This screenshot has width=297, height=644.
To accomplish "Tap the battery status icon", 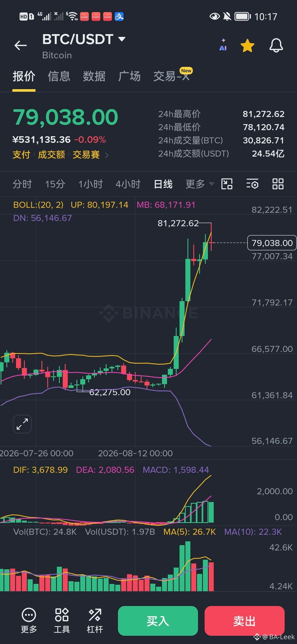I will tap(243, 17).
